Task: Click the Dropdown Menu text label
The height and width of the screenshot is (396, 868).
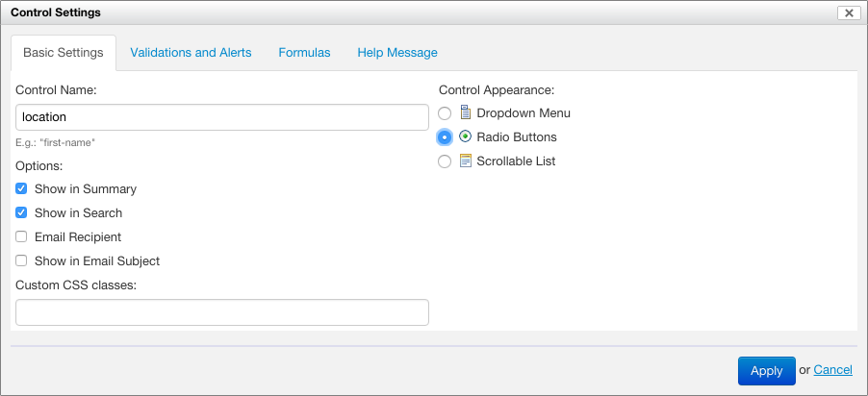Action: click(x=523, y=113)
